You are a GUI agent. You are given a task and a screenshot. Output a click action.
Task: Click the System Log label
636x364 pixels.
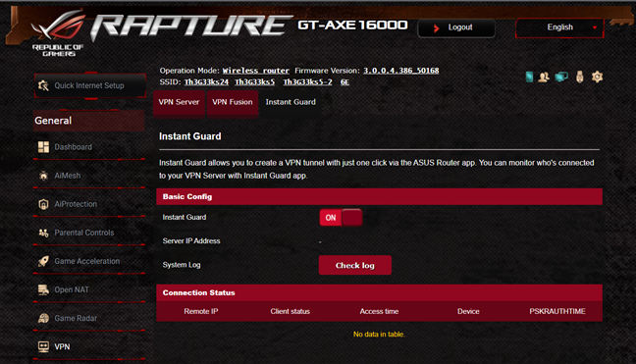[x=182, y=265]
